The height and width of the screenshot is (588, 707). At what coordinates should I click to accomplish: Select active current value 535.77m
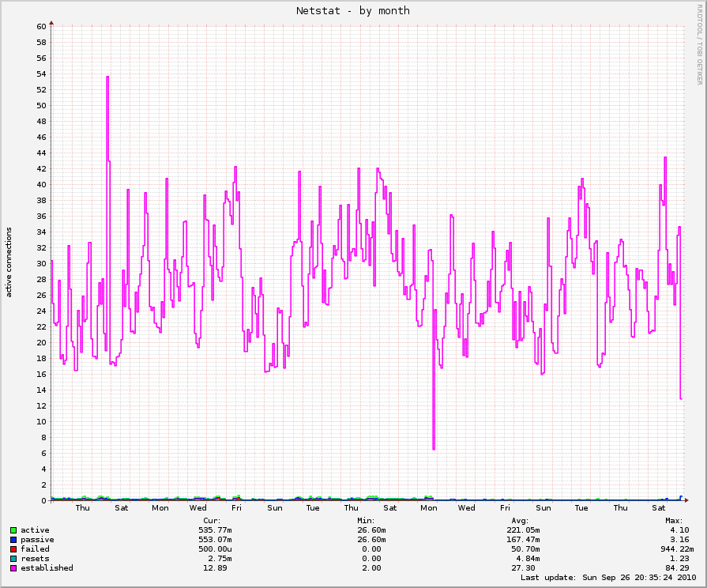pyautogui.click(x=215, y=530)
